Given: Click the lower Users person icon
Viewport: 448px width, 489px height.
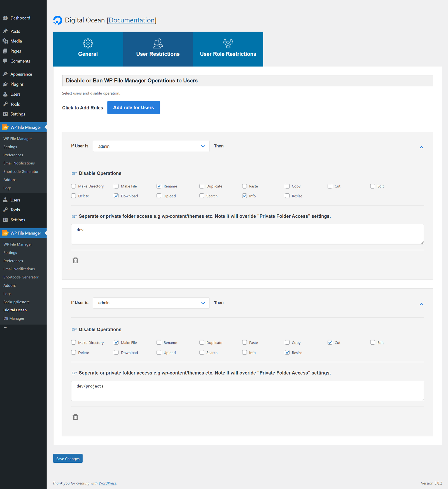Looking at the screenshot, I should (x=5, y=200).
